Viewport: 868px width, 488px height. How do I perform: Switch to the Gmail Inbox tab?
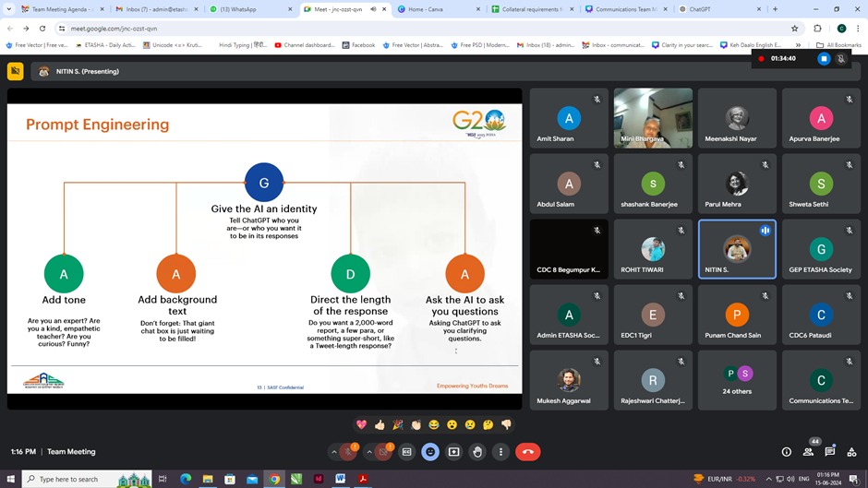click(157, 9)
